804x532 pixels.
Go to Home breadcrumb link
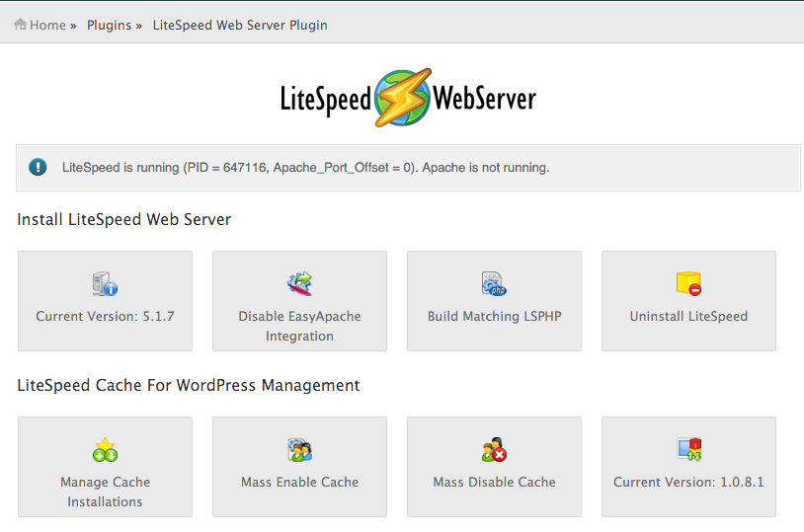click(47, 25)
